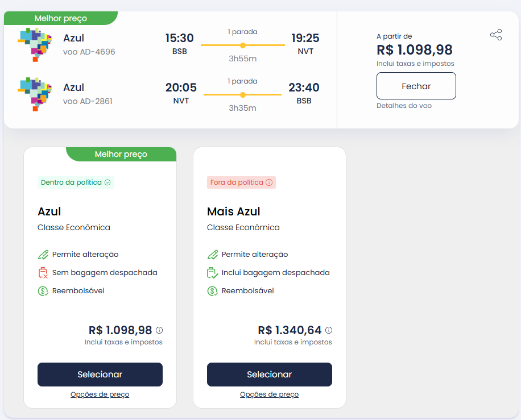Click the stop marker on NVT to BSB line

243,94
